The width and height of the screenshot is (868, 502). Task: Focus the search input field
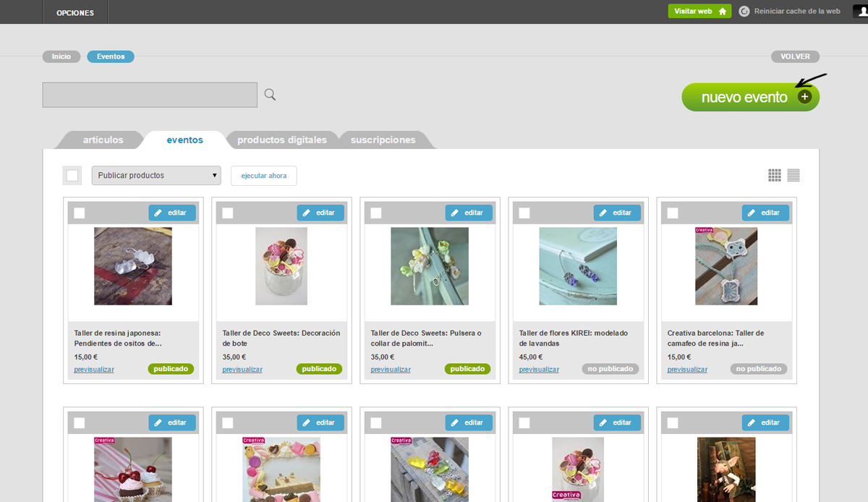tap(150, 95)
